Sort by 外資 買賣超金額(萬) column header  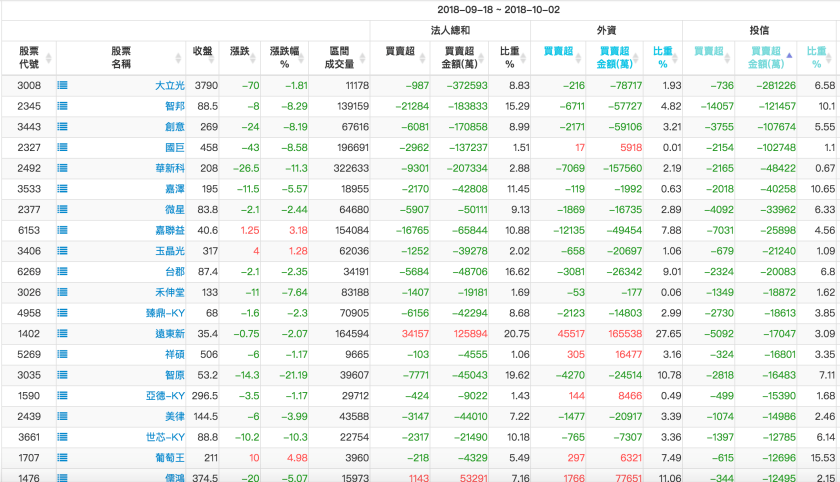[x=614, y=58]
